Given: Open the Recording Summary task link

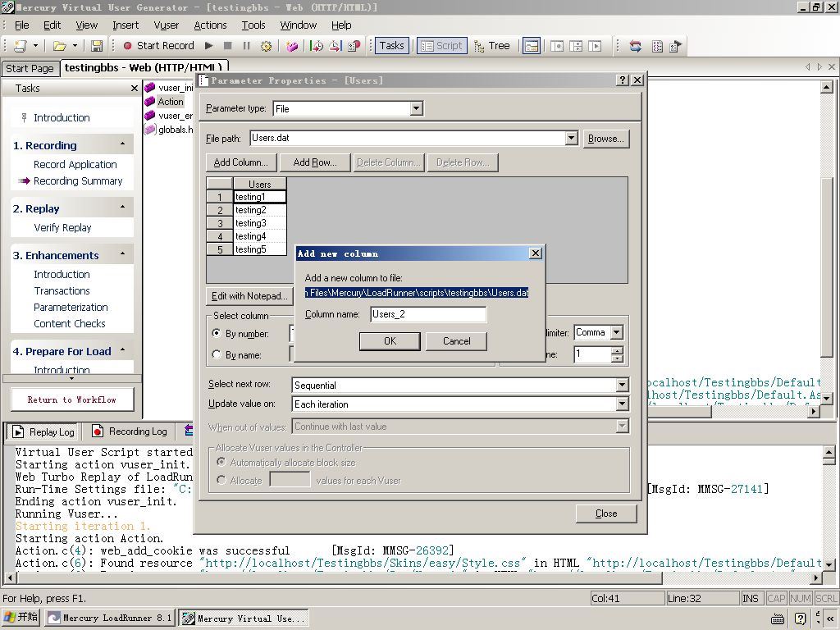Looking at the screenshot, I should click(x=78, y=181).
